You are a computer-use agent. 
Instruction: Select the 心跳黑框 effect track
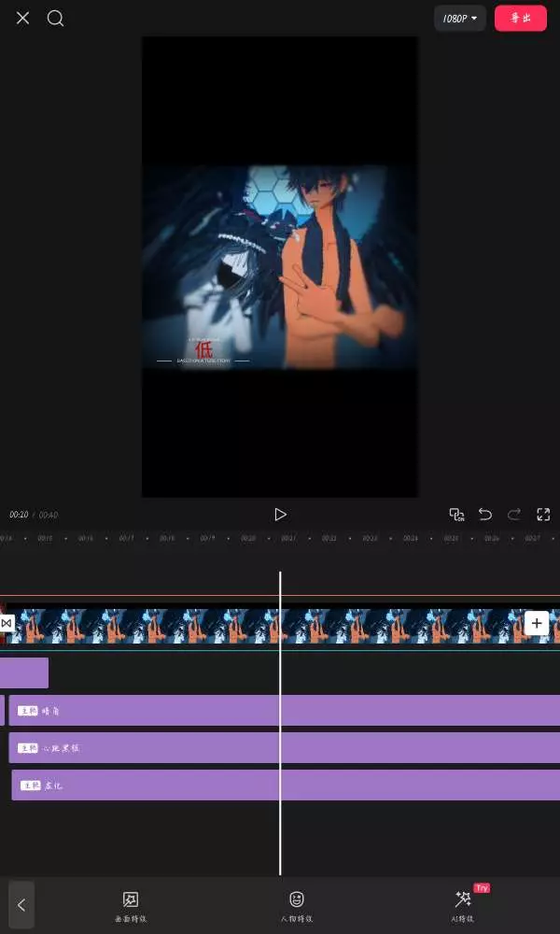click(x=285, y=747)
